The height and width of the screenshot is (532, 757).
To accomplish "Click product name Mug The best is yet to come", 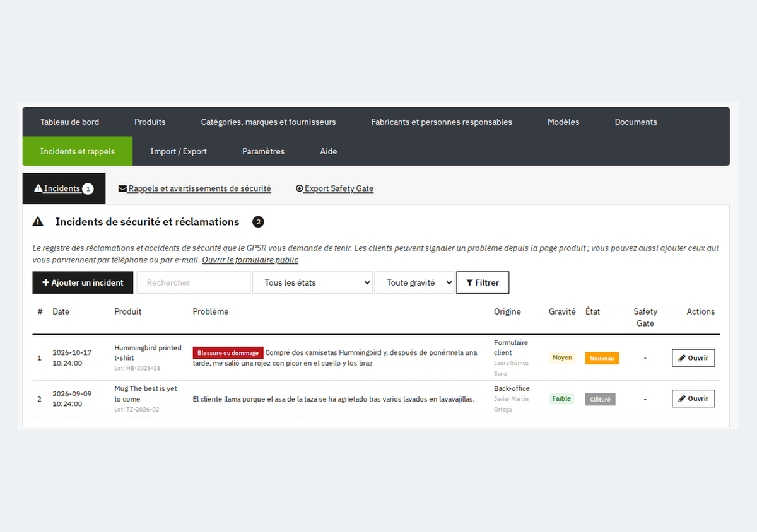I will click(146, 394).
